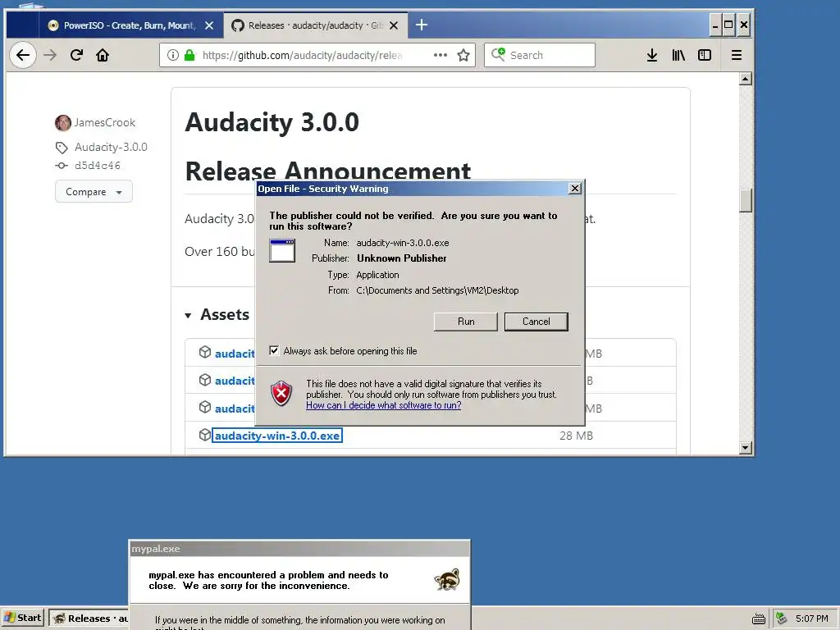Open the Audacity-3.0.0 tag link

click(x=111, y=148)
